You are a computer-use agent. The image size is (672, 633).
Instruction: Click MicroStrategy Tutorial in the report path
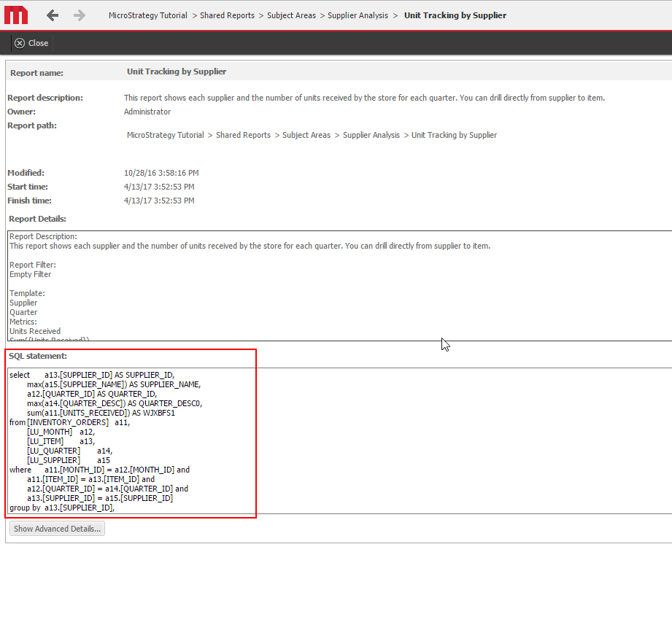[165, 135]
